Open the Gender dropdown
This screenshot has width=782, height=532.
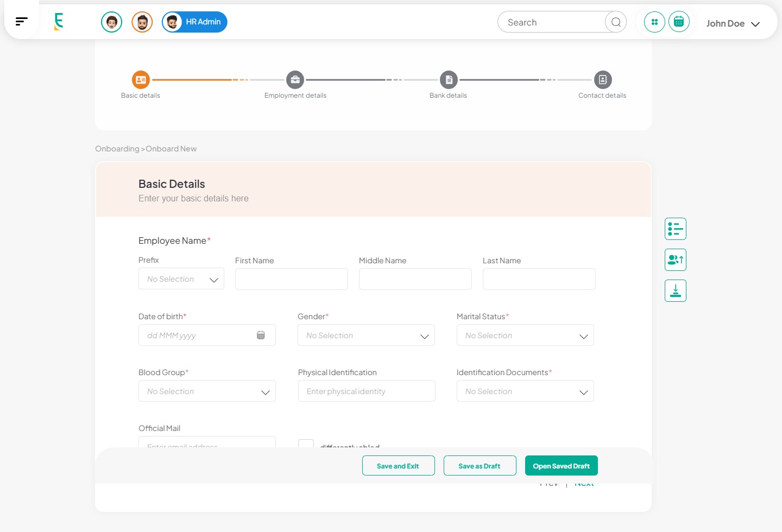[x=366, y=335]
